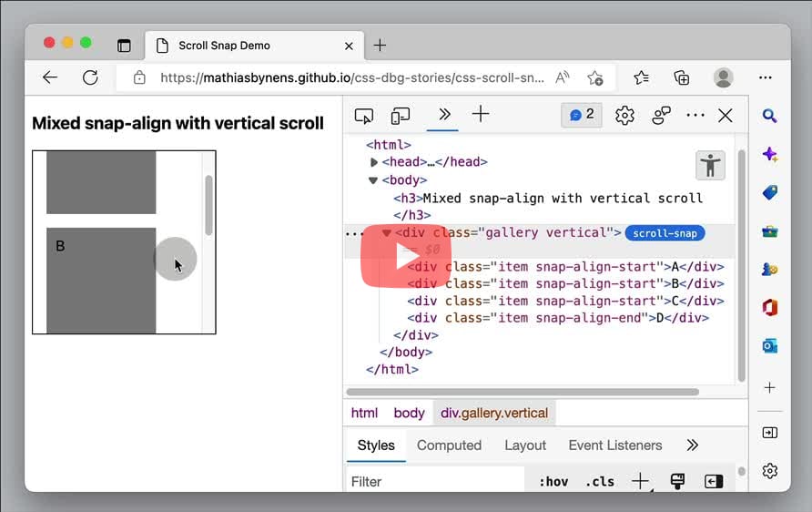Toggle computed styles sidebar icon

[x=714, y=481]
